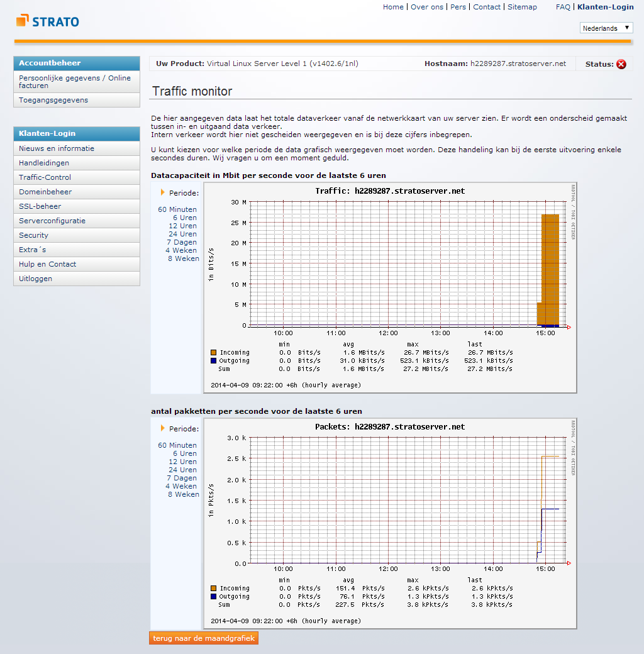The image size is (644, 654).
Task: Go to Contact page in top navigation
Action: coord(487,7)
